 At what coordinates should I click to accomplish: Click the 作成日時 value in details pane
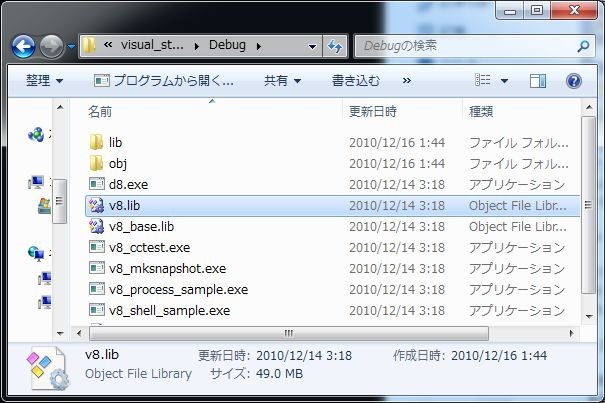click(x=499, y=356)
